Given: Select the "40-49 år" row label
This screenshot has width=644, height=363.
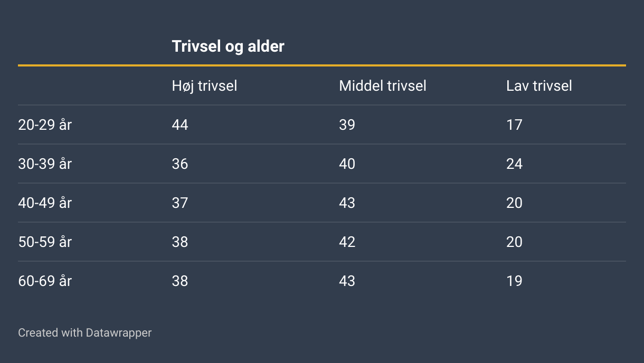Looking at the screenshot, I should click(45, 203).
